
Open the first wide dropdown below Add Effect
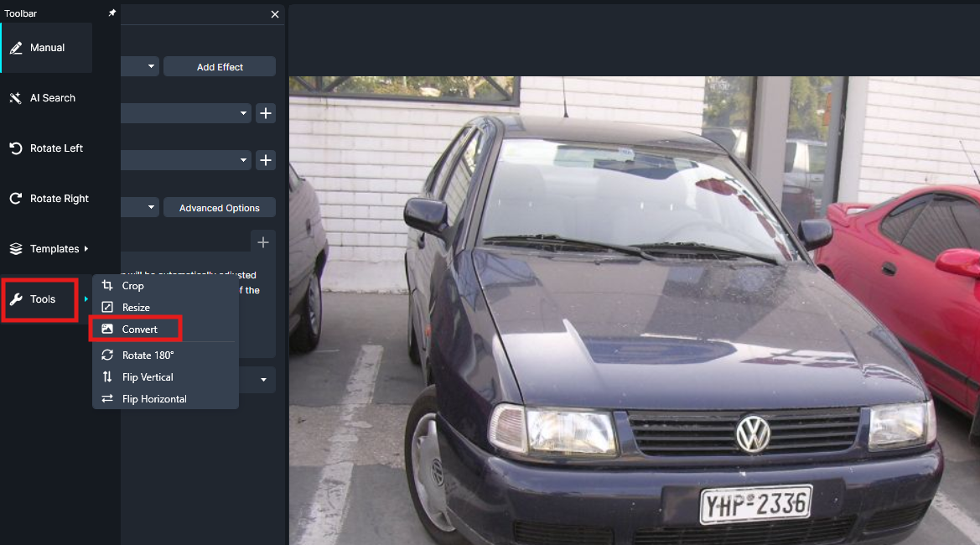(x=186, y=113)
